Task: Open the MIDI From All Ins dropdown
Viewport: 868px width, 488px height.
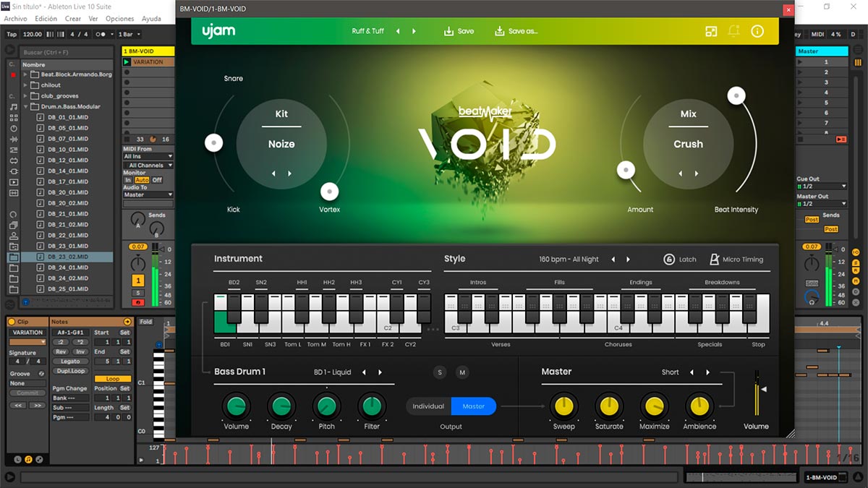Action: pos(148,156)
